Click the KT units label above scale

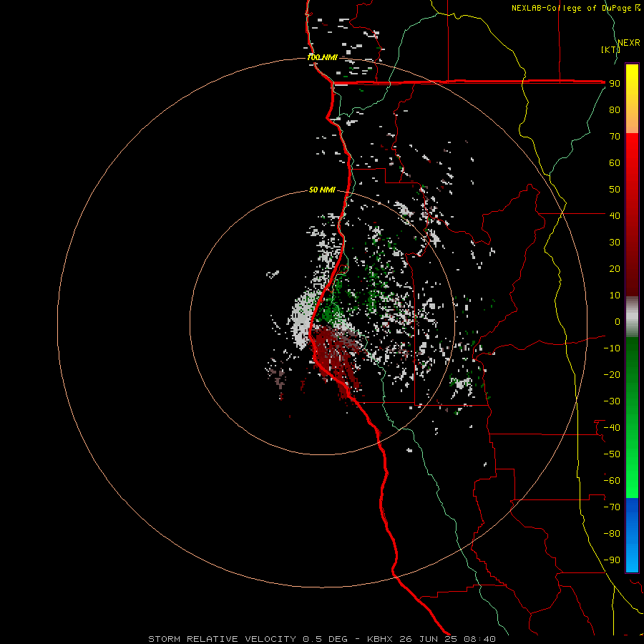tap(610, 49)
